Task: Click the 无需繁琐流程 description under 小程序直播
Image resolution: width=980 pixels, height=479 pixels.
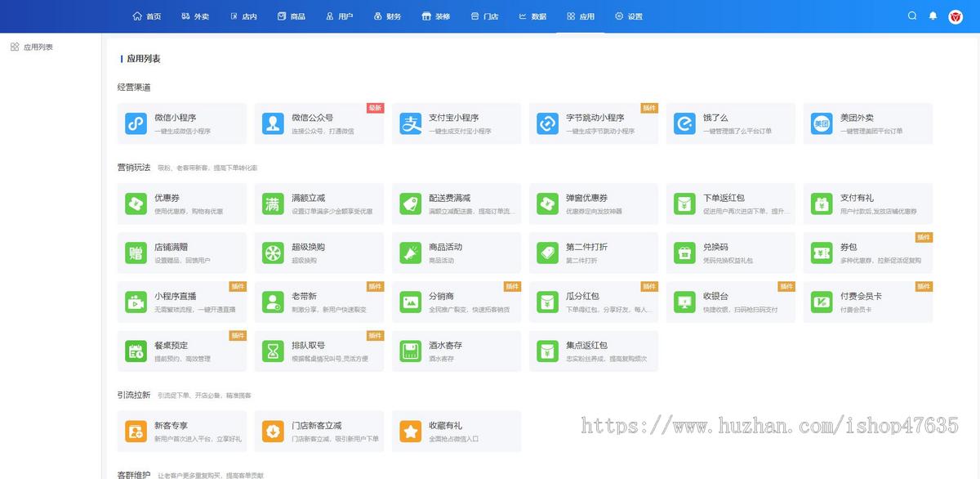Action: [194, 310]
